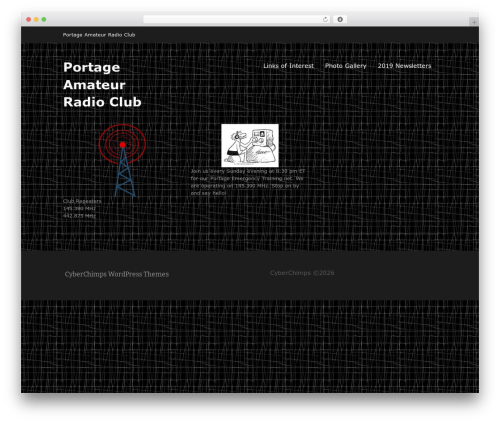Click the large Portage Amateur Radio Club title

coord(102,85)
